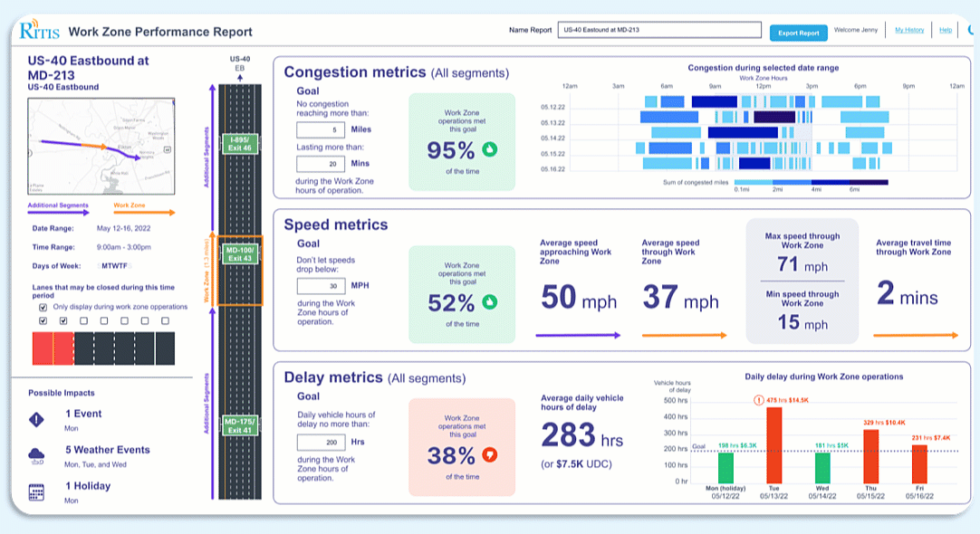Screen dimensions: 980x534
Task: Click the holiday calendar icon
Action: pos(36,492)
